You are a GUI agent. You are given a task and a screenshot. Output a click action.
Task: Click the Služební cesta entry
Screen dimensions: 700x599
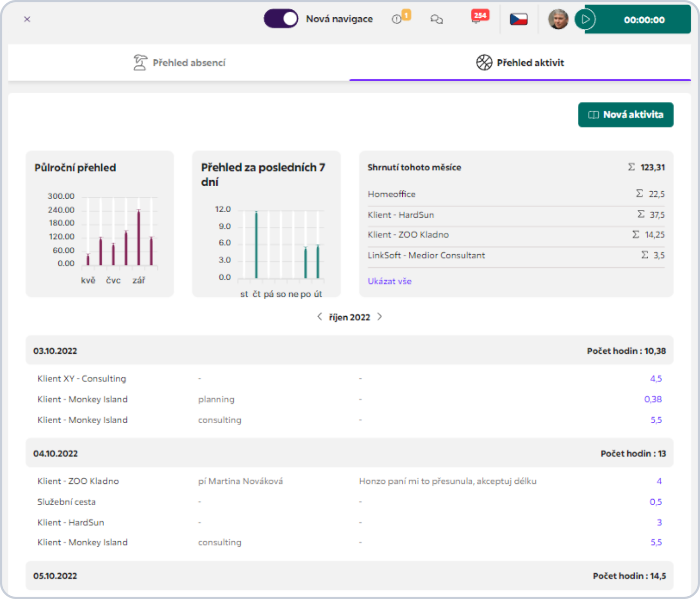66,502
